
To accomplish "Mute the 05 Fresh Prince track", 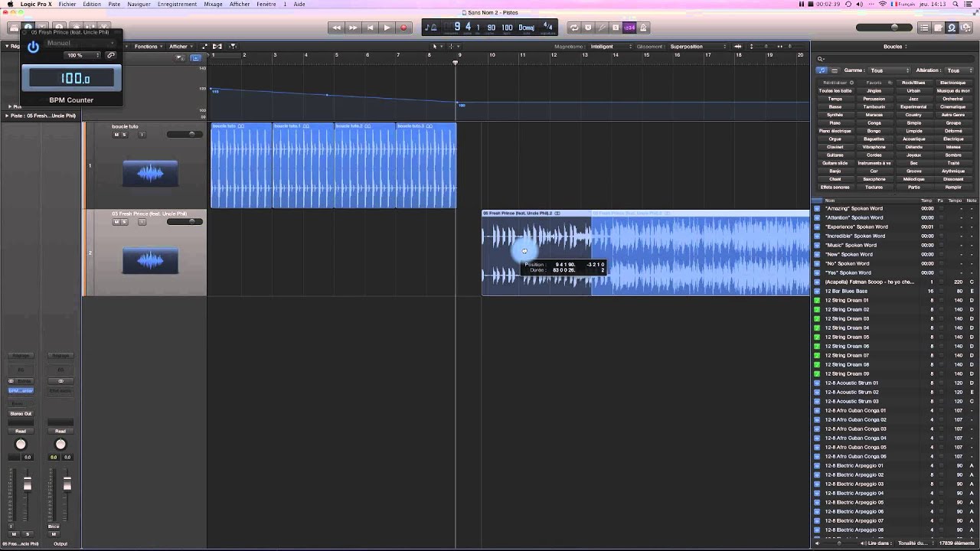I will coord(116,222).
